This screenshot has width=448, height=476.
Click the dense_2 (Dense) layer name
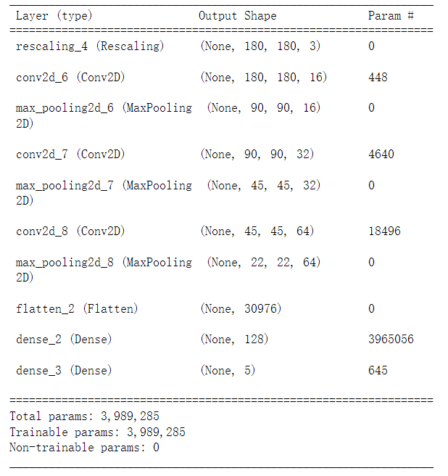click(x=64, y=339)
